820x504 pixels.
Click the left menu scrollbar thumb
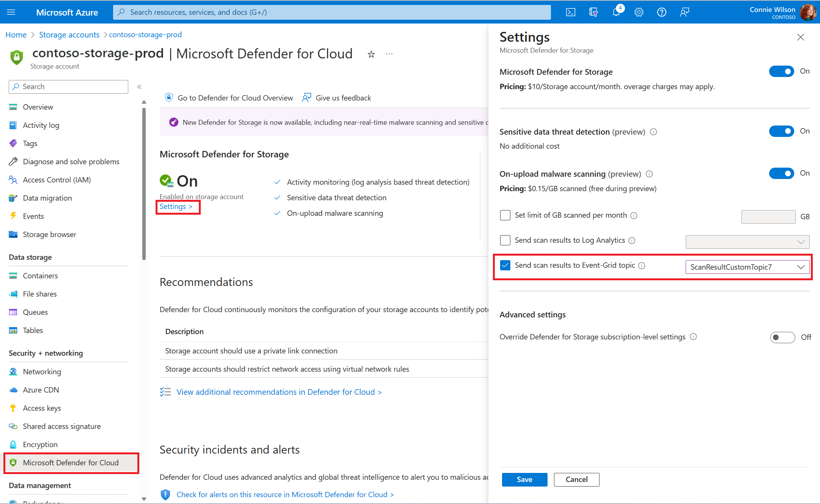coord(144,184)
